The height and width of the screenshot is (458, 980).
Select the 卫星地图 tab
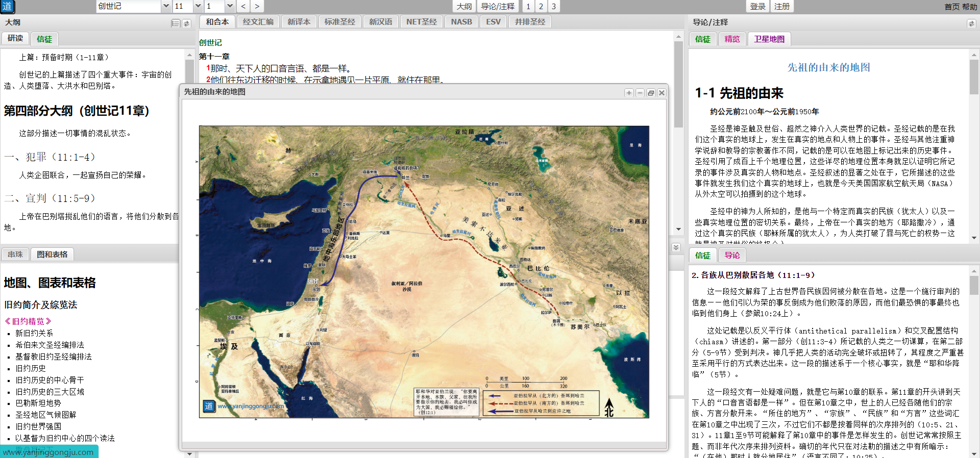769,39
